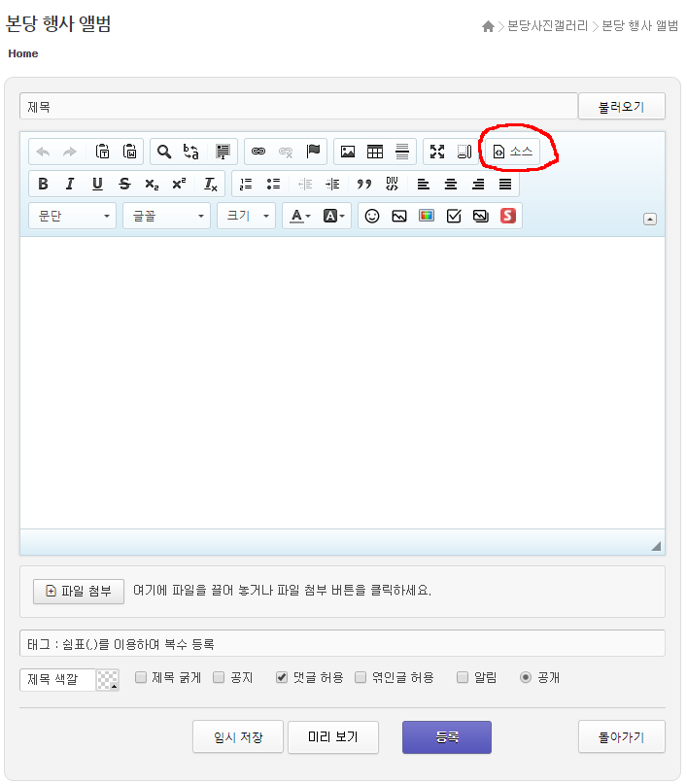
Task: Apply italic formatting in the editor
Action: [70, 184]
